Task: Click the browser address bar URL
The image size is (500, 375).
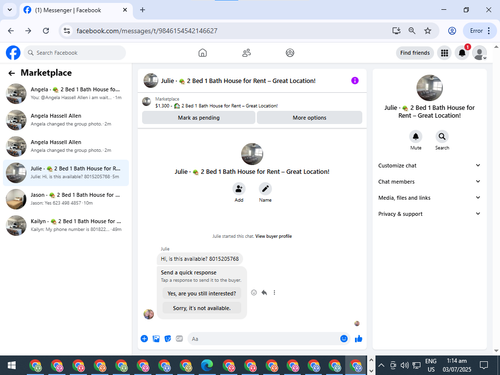Action: pyautogui.click(x=147, y=31)
